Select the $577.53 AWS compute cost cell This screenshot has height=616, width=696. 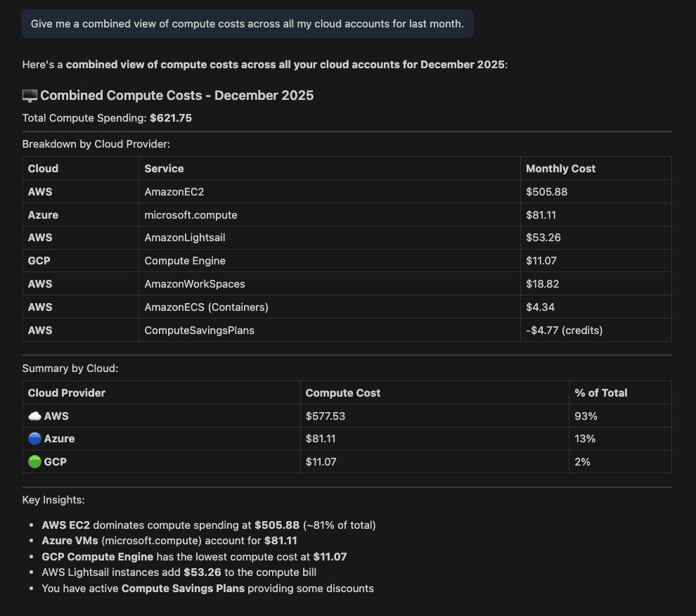point(326,416)
